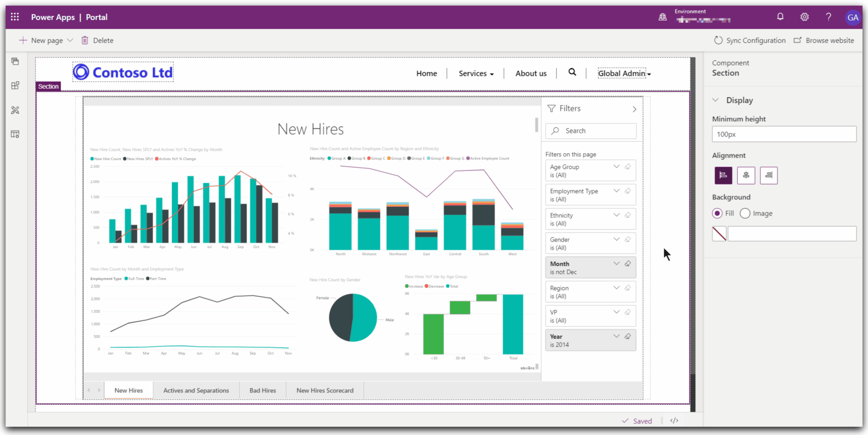This screenshot has height=435, width=868.
Task: Click the 'Filters on this page' label
Action: (x=571, y=154)
